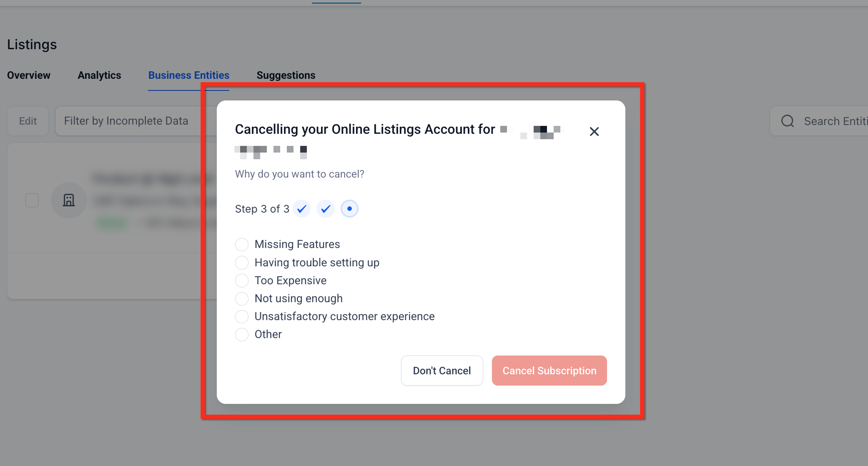
Task: Select Other as the reason
Action: point(242,334)
